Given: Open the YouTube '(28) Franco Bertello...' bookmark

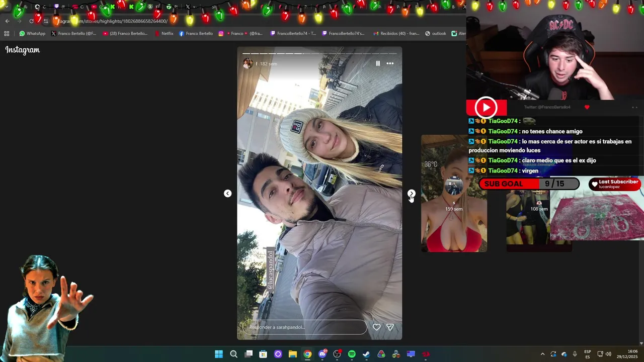Looking at the screenshot, I should [125, 34].
